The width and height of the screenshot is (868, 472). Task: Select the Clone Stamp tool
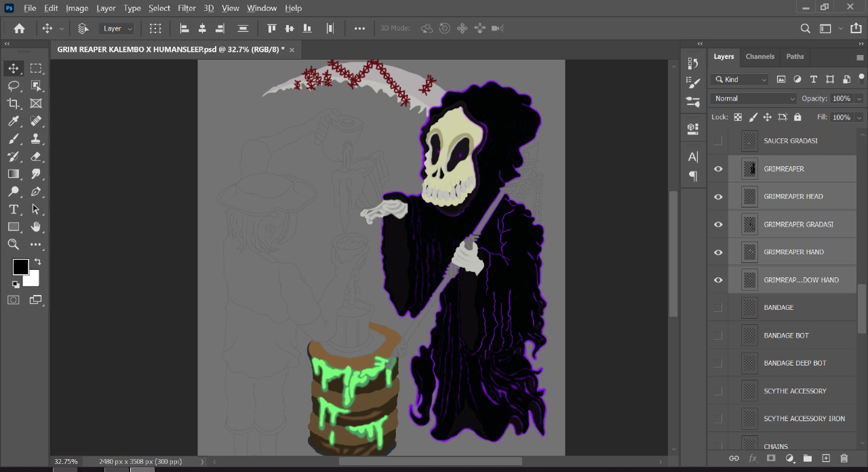[36, 139]
